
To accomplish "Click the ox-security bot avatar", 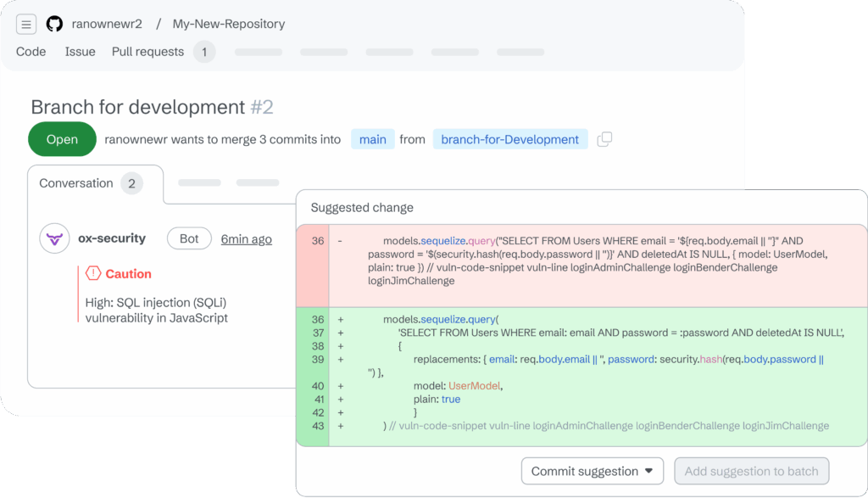I will pyautogui.click(x=54, y=238).
